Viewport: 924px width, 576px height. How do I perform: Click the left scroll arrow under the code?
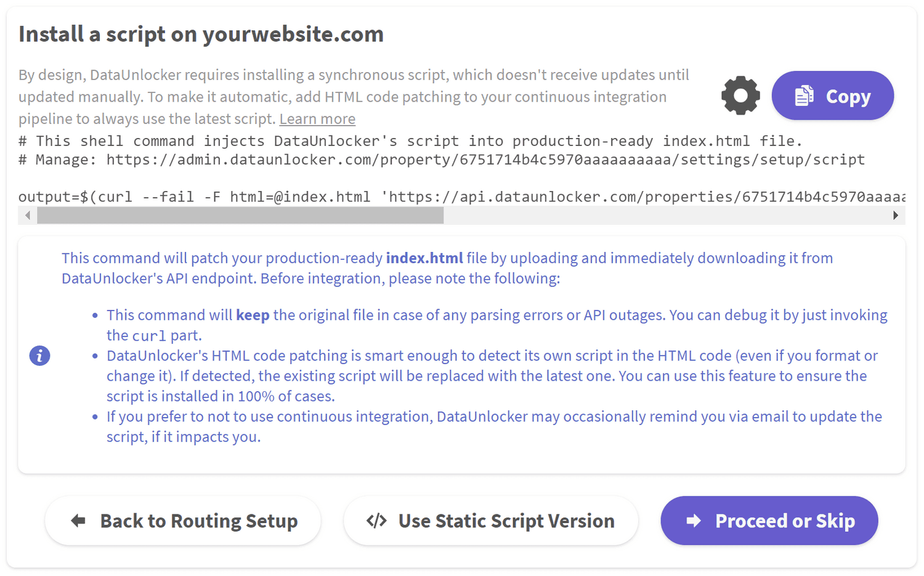pos(28,215)
